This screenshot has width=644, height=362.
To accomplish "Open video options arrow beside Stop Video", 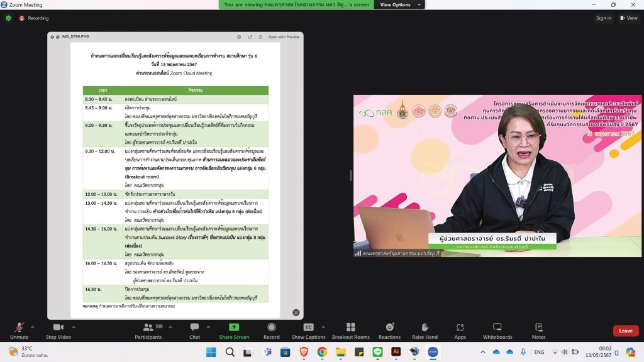I will click(74, 327).
